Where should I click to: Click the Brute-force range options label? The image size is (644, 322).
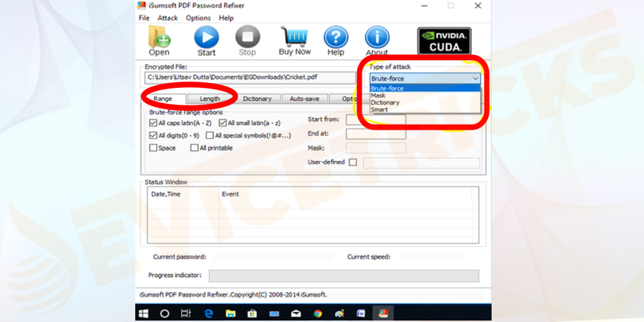click(x=186, y=112)
